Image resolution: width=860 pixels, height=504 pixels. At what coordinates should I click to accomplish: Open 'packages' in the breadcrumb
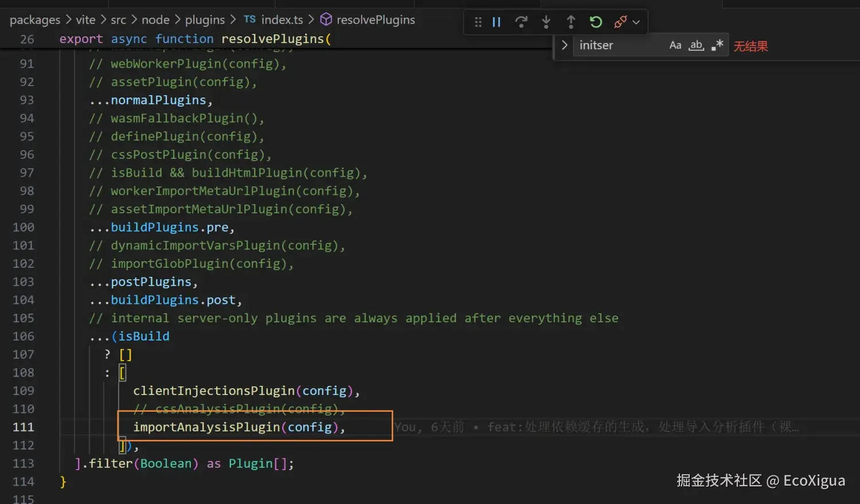pyautogui.click(x=35, y=20)
